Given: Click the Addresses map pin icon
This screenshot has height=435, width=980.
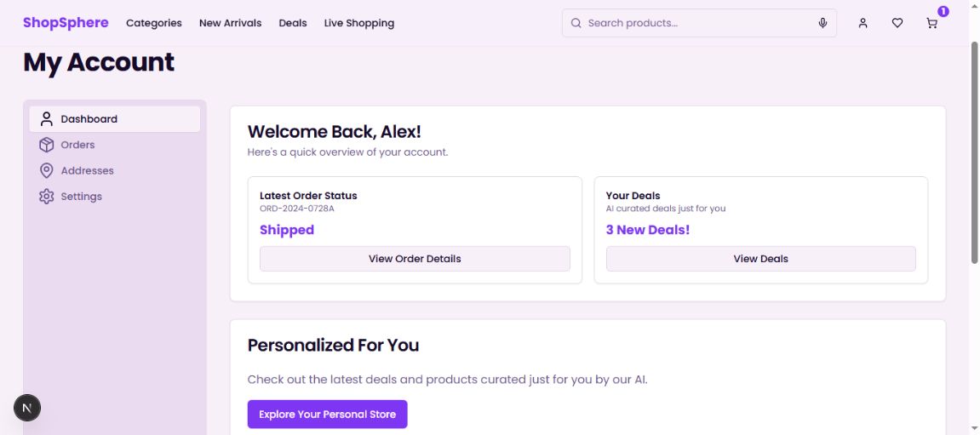Looking at the screenshot, I should [47, 170].
